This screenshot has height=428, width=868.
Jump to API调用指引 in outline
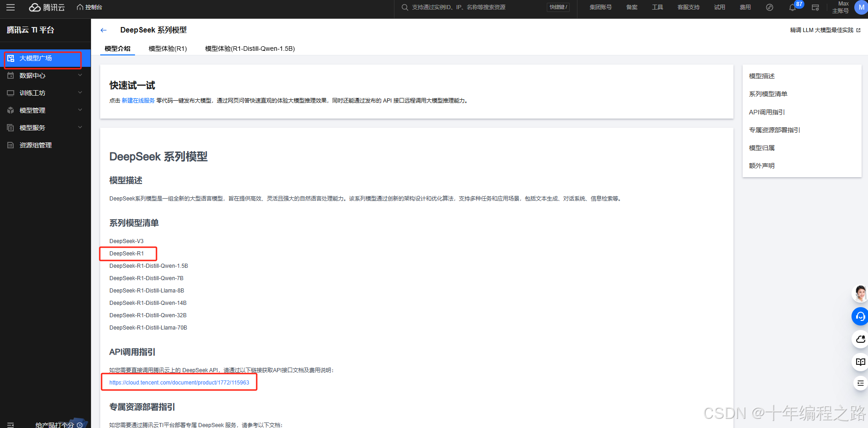(767, 112)
